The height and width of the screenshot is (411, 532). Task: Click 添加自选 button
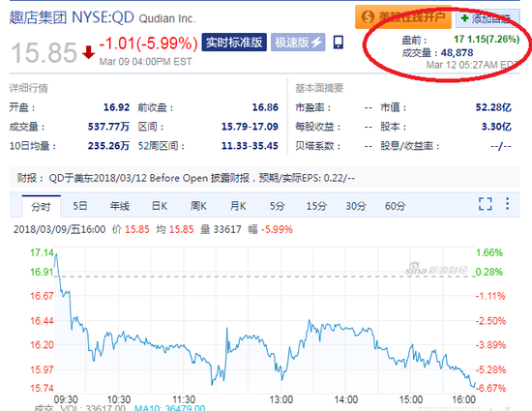tap(488, 18)
